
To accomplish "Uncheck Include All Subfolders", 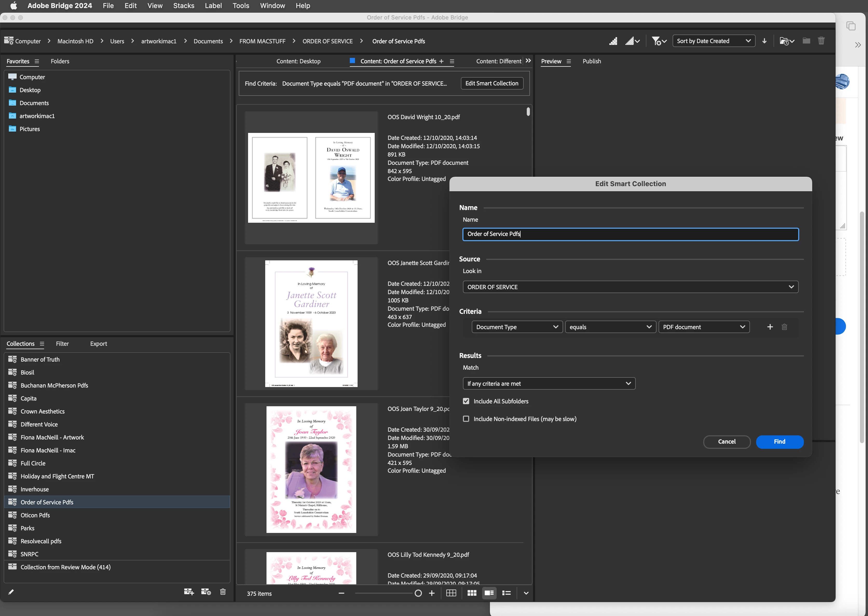I will tap(466, 401).
